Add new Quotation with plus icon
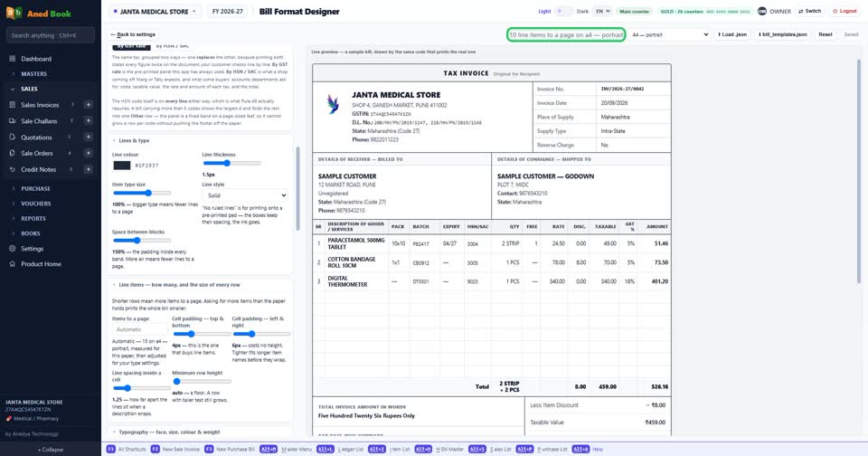 pos(88,137)
